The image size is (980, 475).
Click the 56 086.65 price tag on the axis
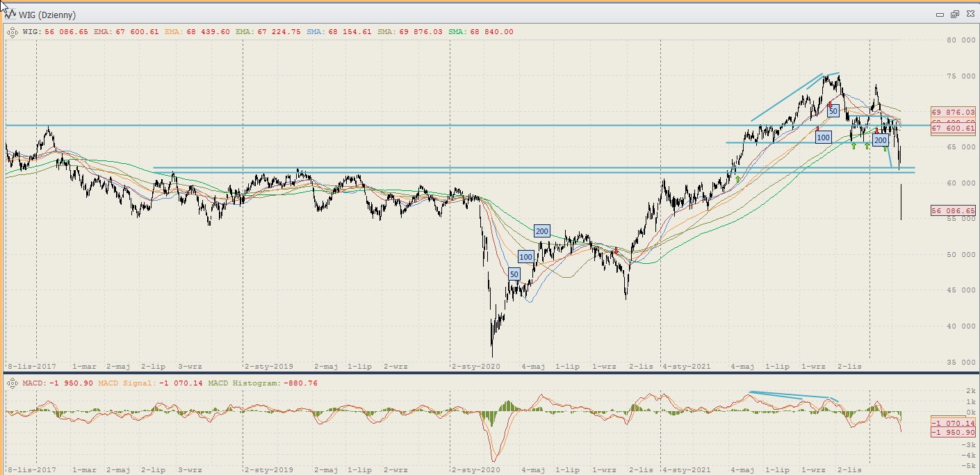point(954,210)
